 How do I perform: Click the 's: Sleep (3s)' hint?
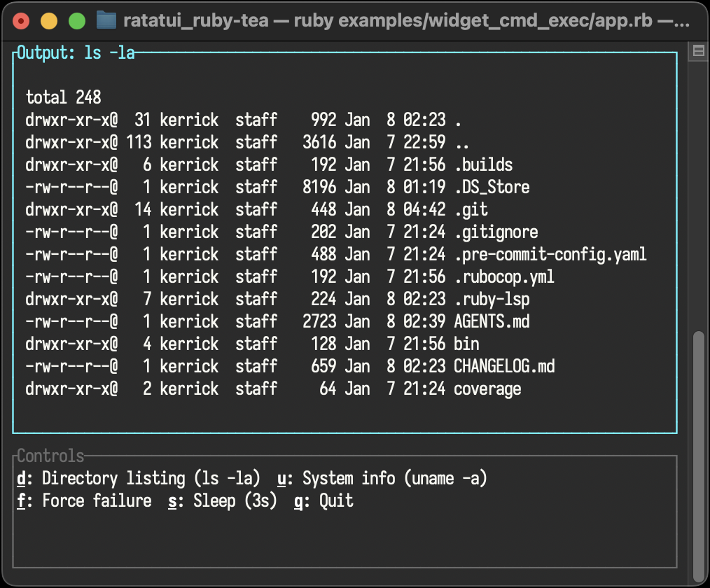(x=223, y=501)
